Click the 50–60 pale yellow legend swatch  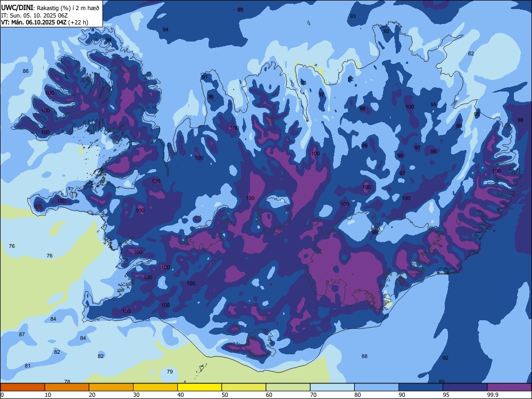pos(244,387)
